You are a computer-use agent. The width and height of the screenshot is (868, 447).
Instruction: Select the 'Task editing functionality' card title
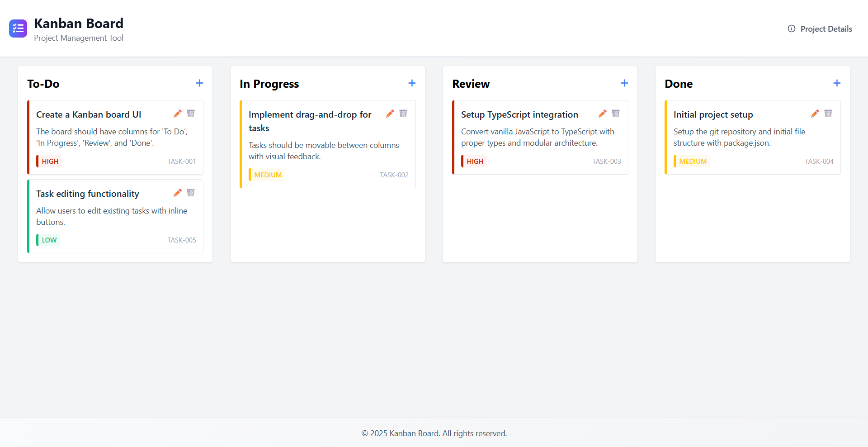pyautogui.click(x=88, y=194)
